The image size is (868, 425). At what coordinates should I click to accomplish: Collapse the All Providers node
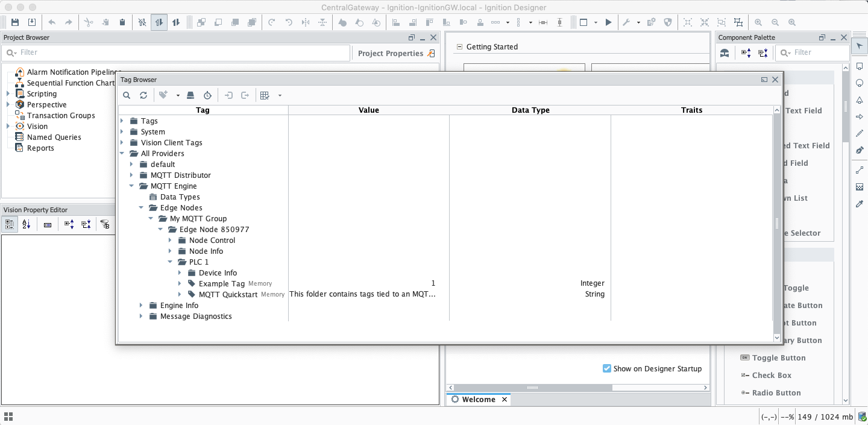tap(122, 153)
